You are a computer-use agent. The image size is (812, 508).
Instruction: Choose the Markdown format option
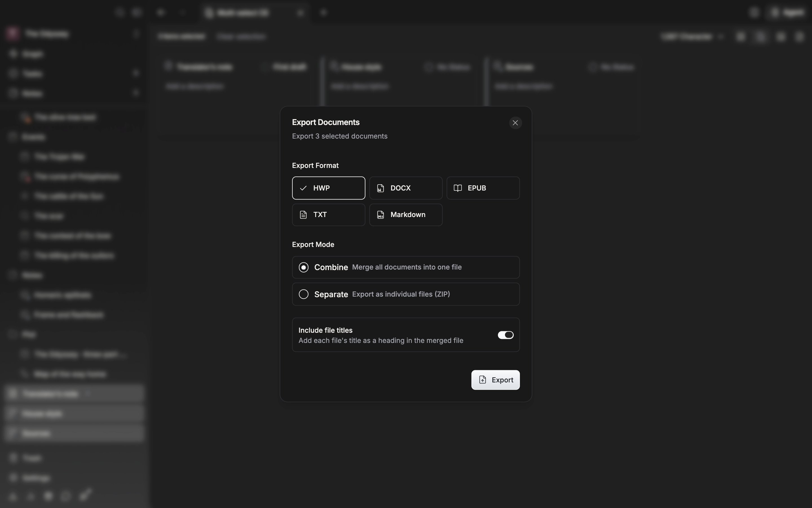click(x=406, y=215)
